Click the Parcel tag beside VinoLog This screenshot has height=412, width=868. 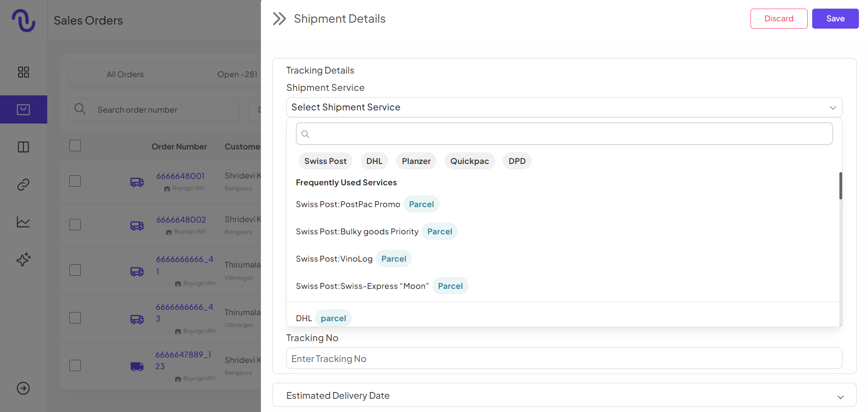pos(394,259)
